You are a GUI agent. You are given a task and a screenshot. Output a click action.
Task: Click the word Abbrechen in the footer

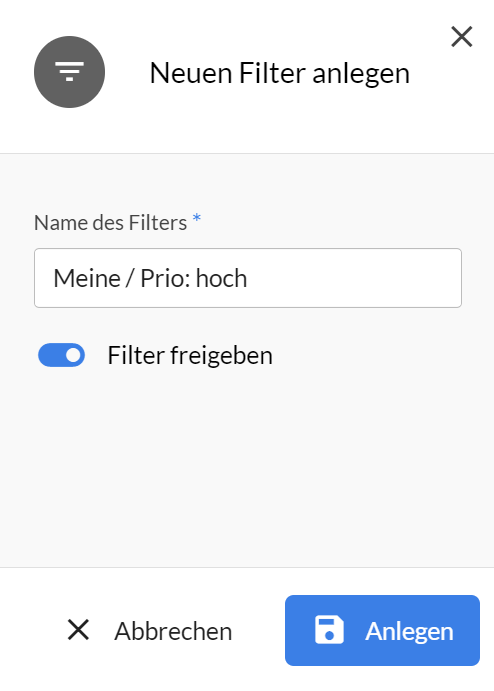click(173, 631)
